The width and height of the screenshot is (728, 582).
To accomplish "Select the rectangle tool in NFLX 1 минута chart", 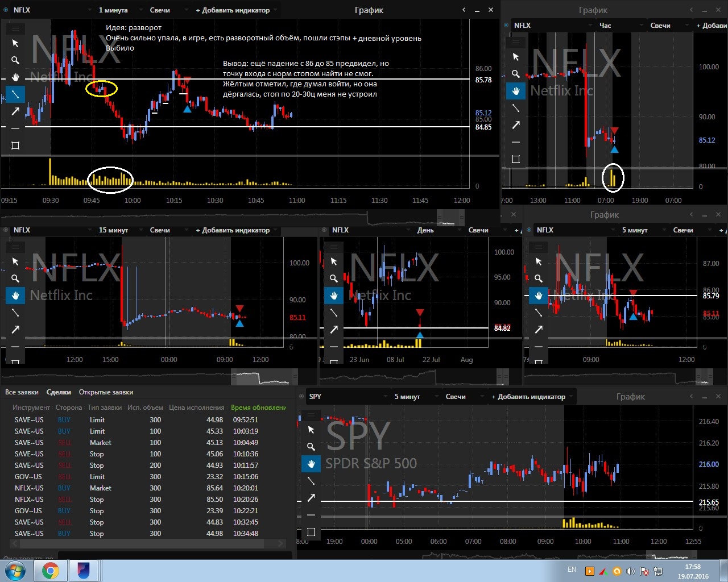I will [x=15, y=145].
